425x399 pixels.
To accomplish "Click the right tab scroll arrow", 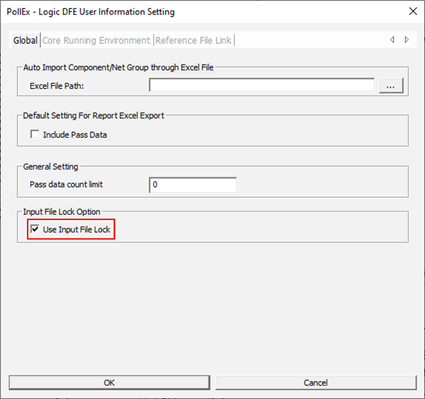I will coord(407,40).
